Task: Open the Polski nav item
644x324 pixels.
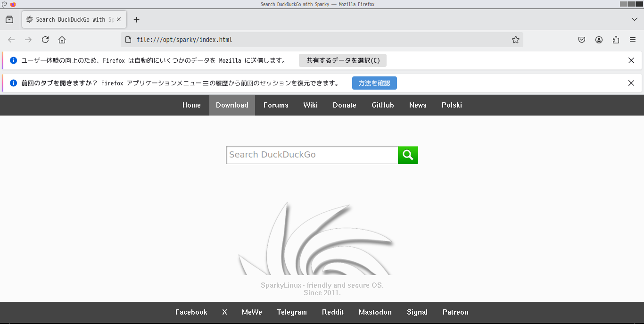Action: click(452, 105)
